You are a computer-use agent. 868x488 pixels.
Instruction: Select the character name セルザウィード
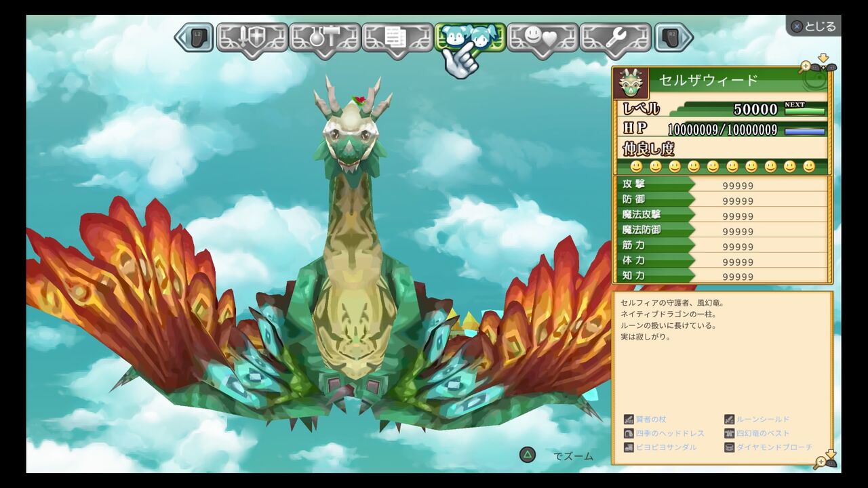point(708,81)
